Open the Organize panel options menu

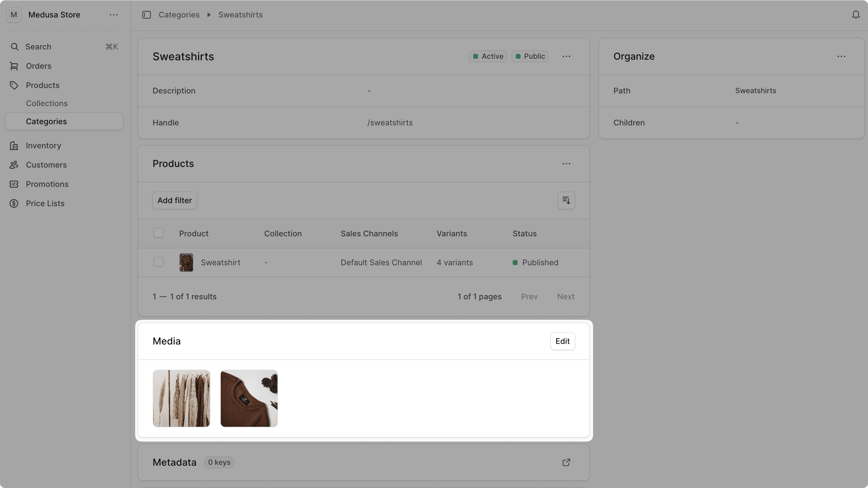point(842,56)
